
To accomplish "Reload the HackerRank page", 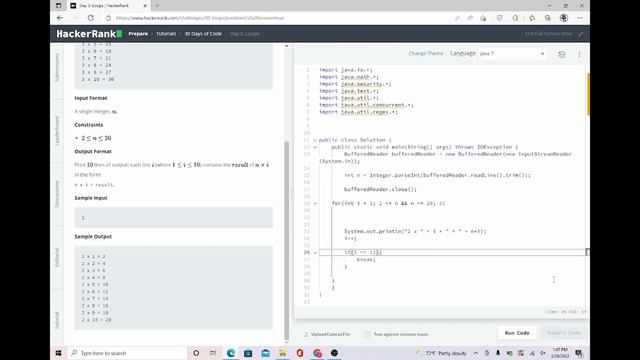I will pos(91,18).
